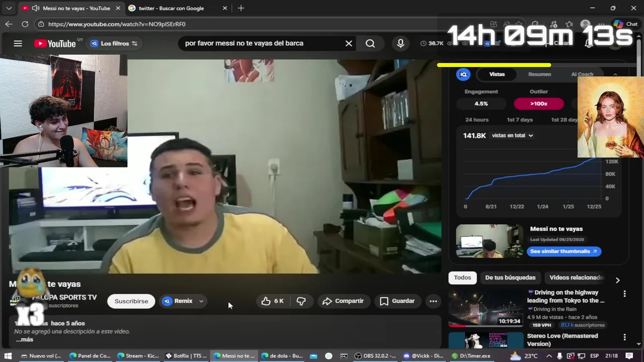Viewport: 644px width, 362px height.
Task: Click the >100x outlier badge
Action: coord(539,104)
